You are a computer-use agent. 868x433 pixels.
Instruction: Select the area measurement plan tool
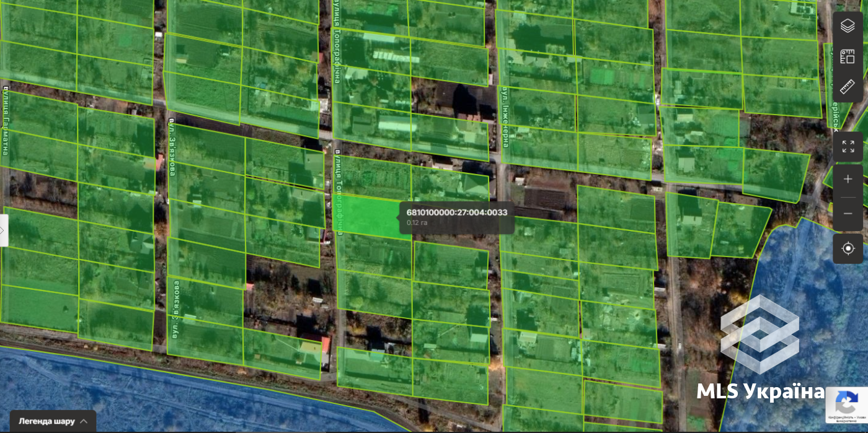click(848, 56)
